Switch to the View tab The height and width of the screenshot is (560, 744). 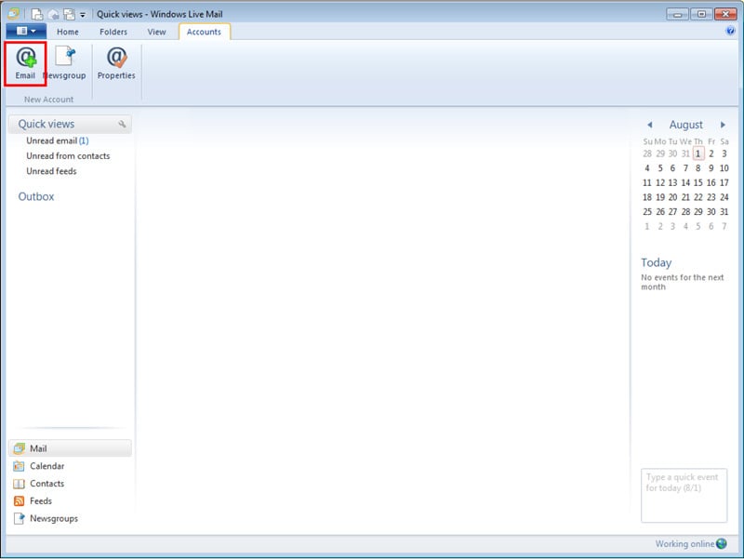pyautogui.click(x=156, y=32)
